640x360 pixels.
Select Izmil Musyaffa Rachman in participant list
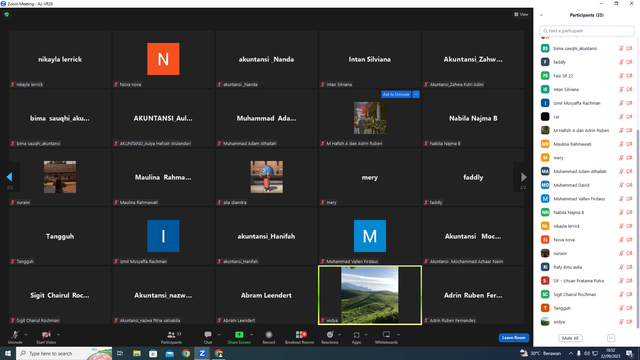click(586, 103)
